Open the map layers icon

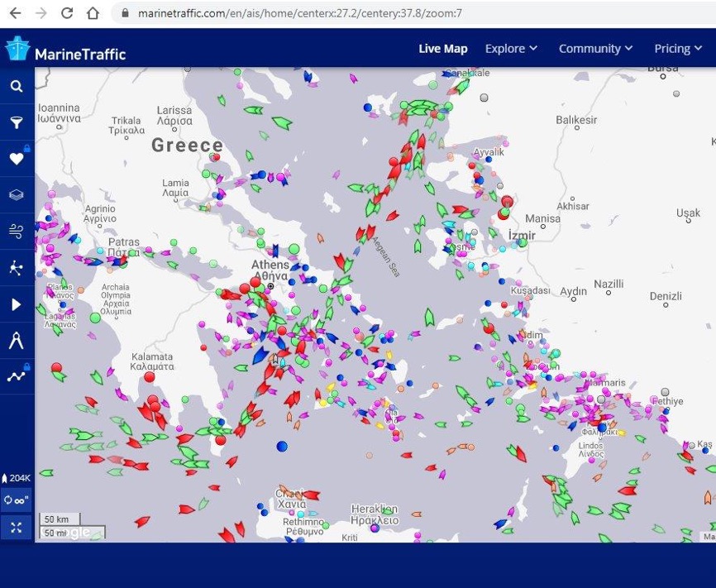17,195
